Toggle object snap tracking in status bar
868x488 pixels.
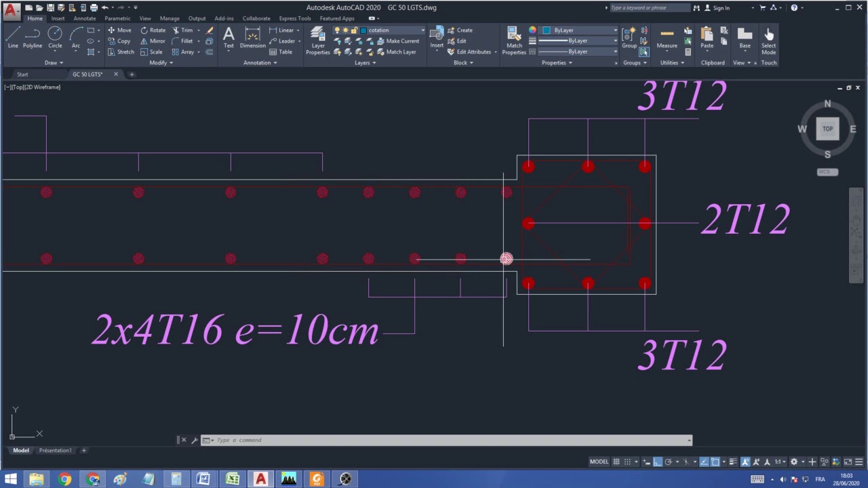point(704,462)
